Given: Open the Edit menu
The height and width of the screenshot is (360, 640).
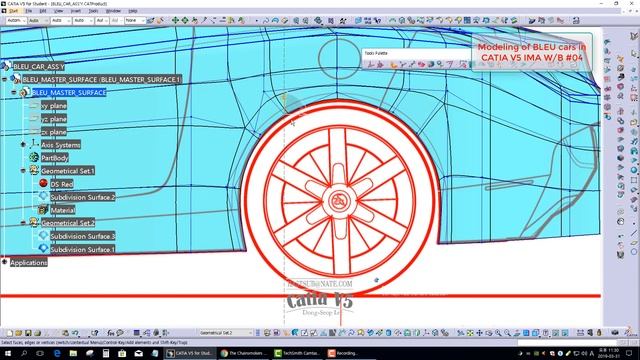Looking at the screenshot, I should (x=43, y=11).
